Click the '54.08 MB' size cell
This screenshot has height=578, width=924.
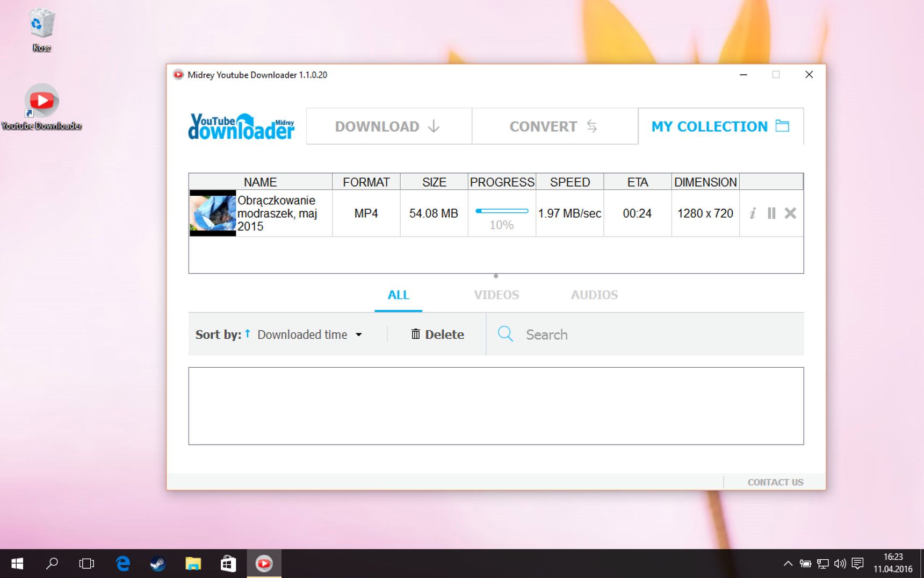click(x=434, y=213)
